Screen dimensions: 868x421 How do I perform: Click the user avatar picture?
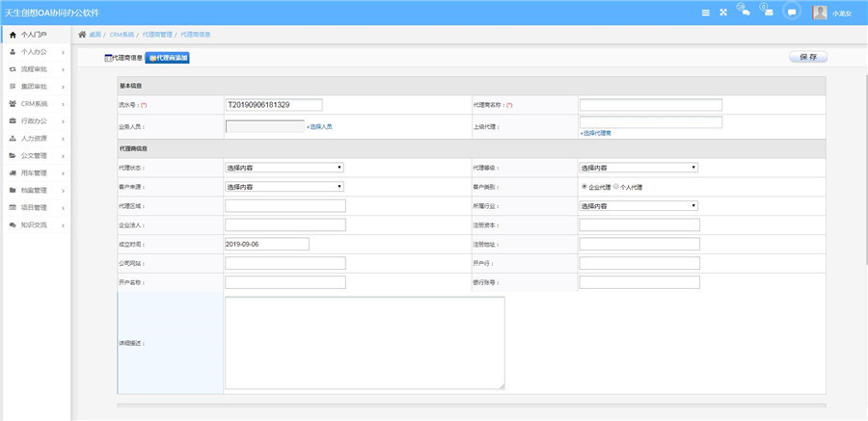click(x=820, y=13)
